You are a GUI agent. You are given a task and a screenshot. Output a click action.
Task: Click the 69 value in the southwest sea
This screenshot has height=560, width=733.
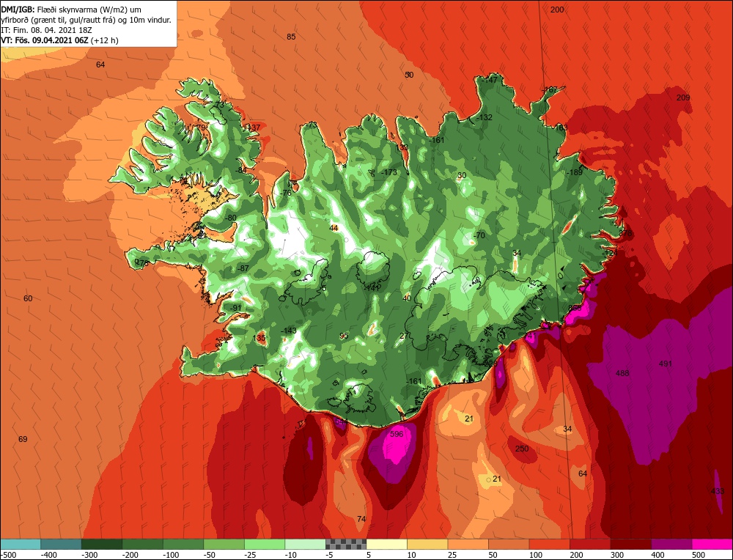coord(23,439)
